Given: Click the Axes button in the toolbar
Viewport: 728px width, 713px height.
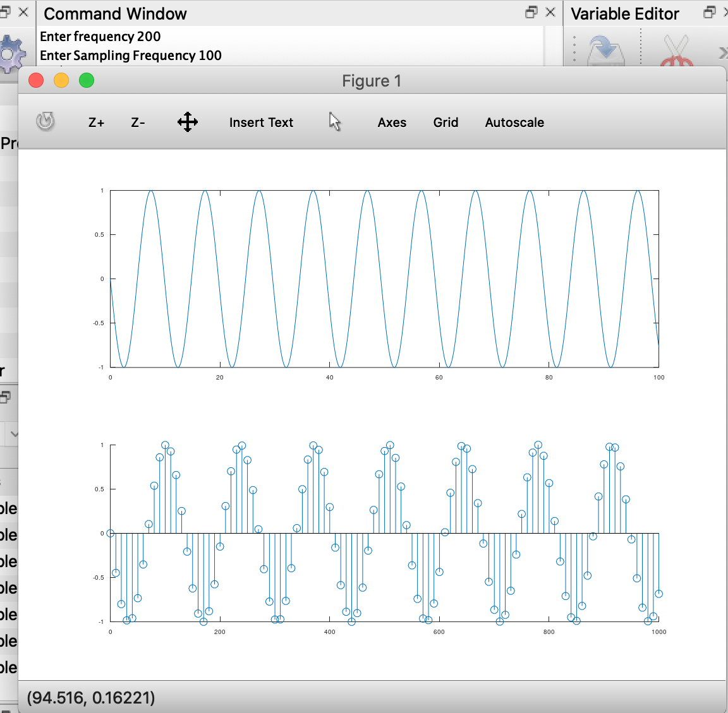Looking at the screenshot, I should tap(392, 123).
